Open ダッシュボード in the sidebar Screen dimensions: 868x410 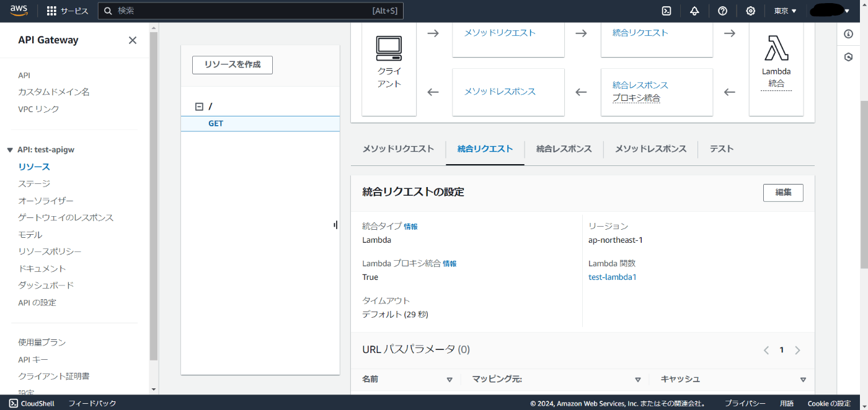(46, 286)
